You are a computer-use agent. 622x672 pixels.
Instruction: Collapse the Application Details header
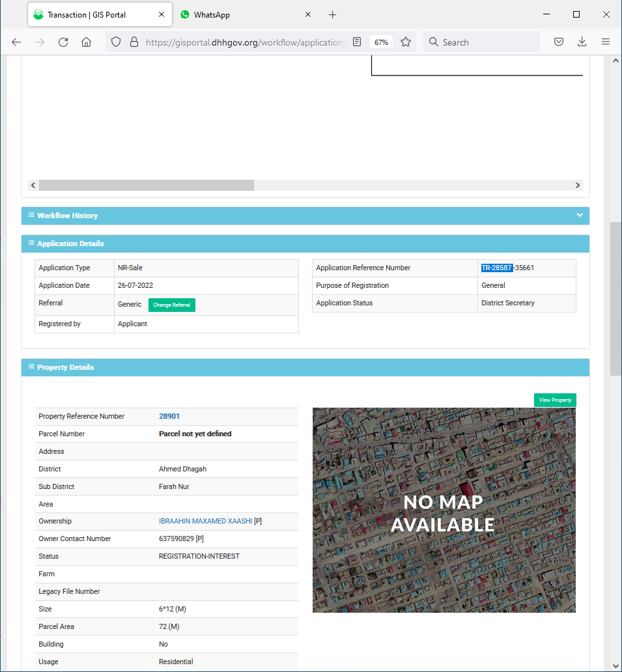tap(305, 244)
